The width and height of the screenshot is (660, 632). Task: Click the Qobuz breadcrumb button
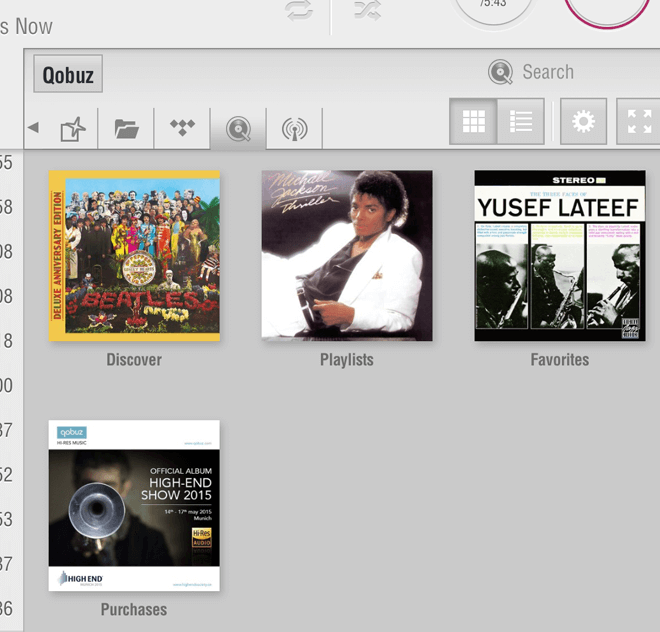coord(68,74)
